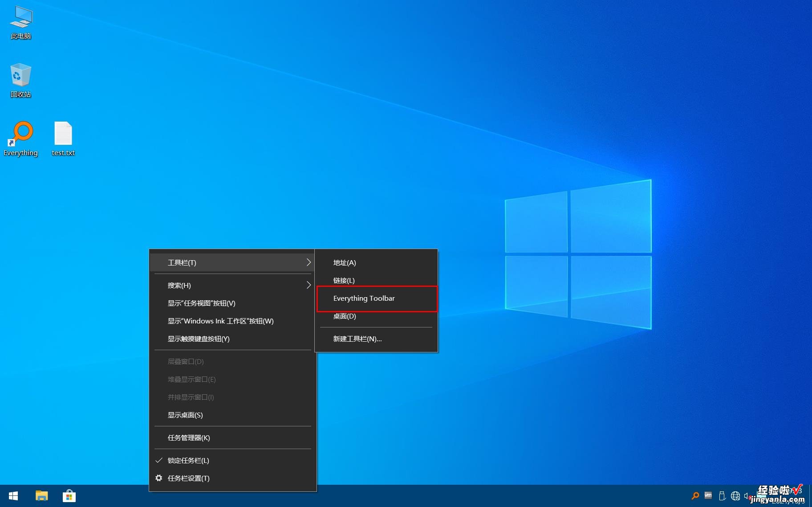Click the 搜索(H) menu item label
Screen dimensions: 812x507
coord(179,285)
